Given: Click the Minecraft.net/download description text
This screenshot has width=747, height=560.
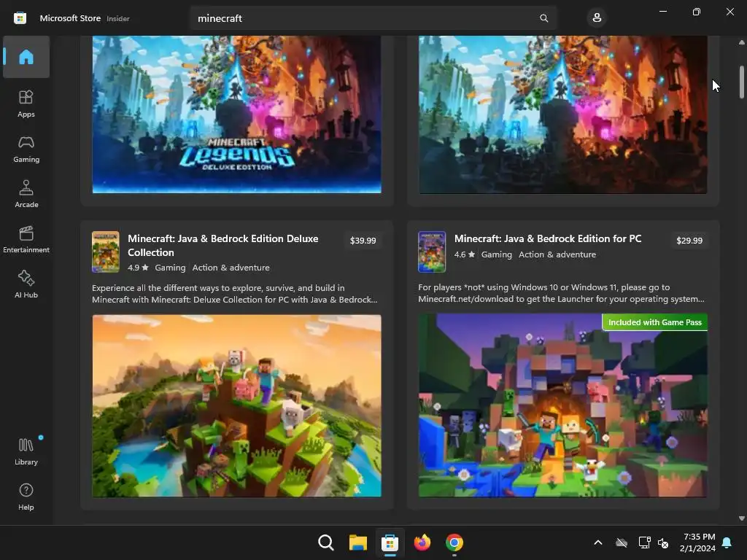Looking at the screenshot, I should pos(561,293).
